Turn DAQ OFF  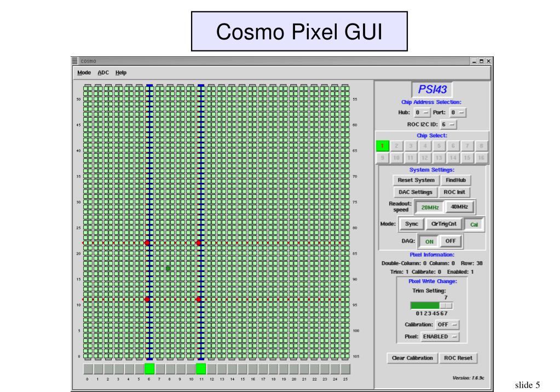(x=451, y=241)
